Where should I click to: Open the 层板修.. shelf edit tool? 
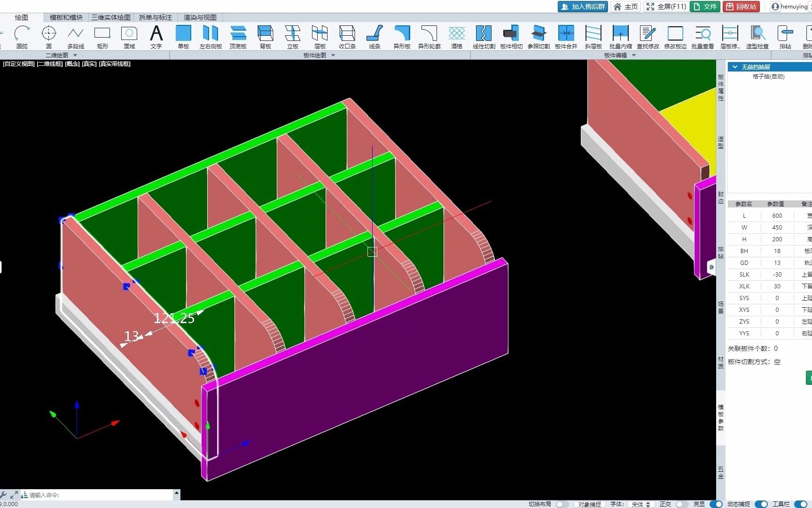click(730, 37)
